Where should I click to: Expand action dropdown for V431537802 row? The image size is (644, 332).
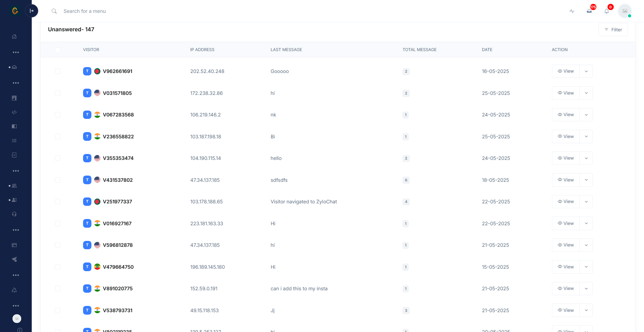586,180
